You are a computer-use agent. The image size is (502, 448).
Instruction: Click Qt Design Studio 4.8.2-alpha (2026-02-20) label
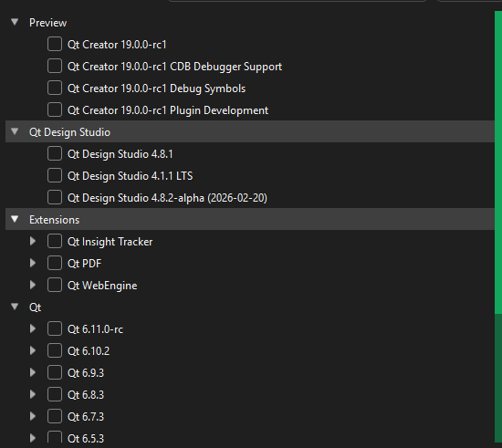click(167, 198)
